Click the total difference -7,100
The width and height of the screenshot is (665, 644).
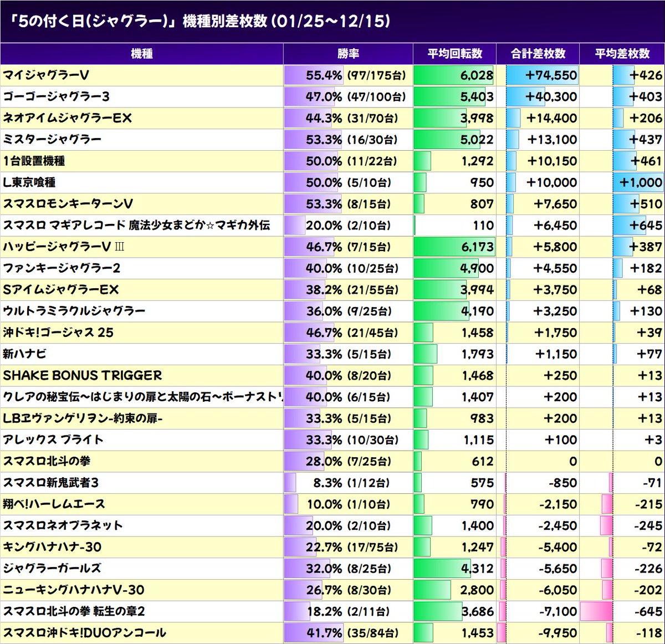557,611
